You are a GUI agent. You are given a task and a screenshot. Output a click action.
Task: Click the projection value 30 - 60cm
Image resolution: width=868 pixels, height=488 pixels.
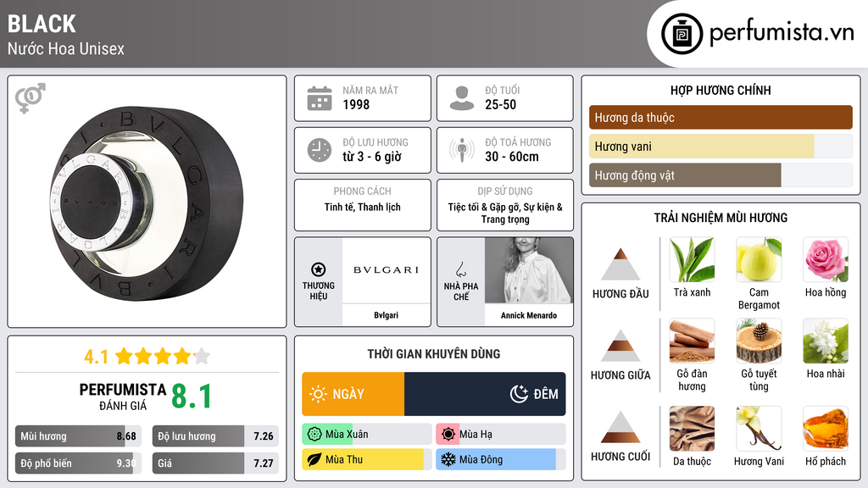512,157
